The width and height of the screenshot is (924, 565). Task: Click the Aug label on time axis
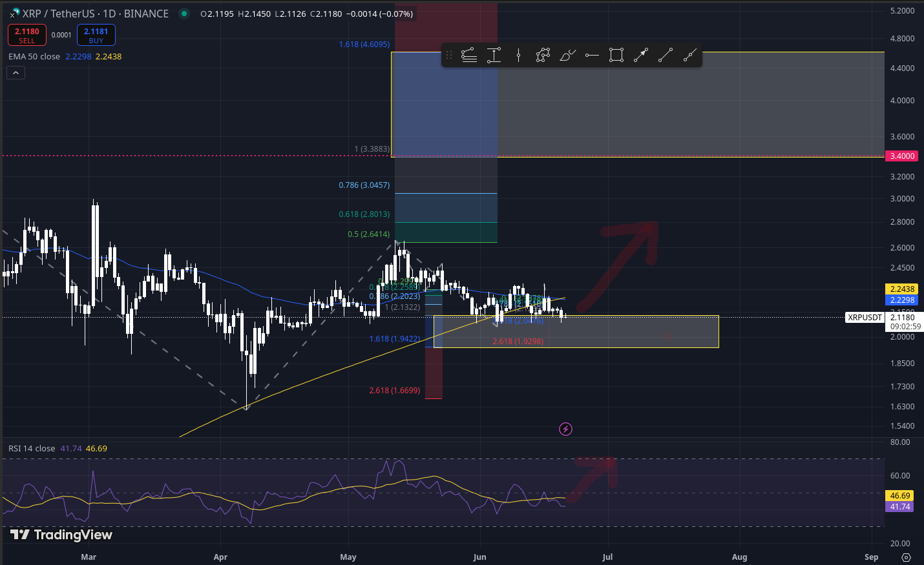pyautogui.click(x=739, y=557)
